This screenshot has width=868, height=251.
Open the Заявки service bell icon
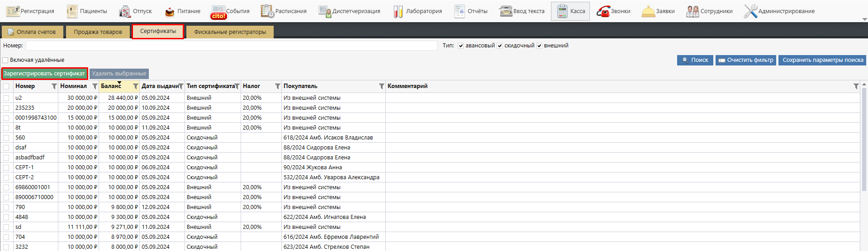click(648, 11)
